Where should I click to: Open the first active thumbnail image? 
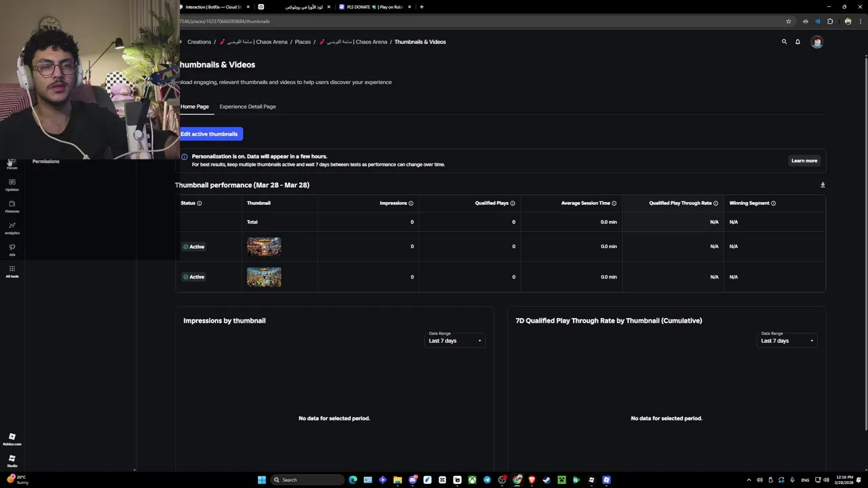(x=264, y=247)
